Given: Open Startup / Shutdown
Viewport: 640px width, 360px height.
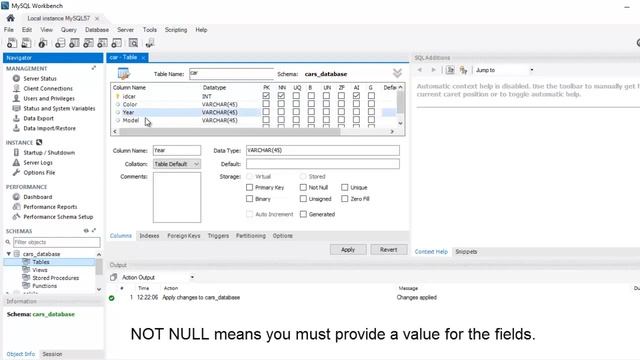Looking at the screenshot, I should click(x=49, y=152).
